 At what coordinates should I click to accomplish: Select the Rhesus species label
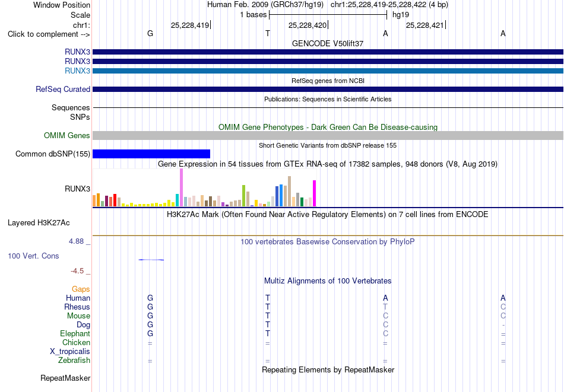(77, 307)
